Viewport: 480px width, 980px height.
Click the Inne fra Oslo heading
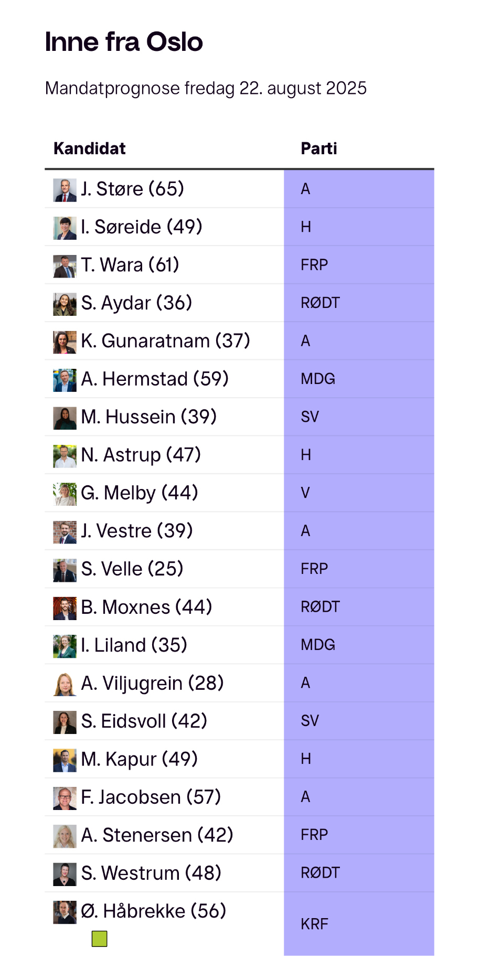124,42
